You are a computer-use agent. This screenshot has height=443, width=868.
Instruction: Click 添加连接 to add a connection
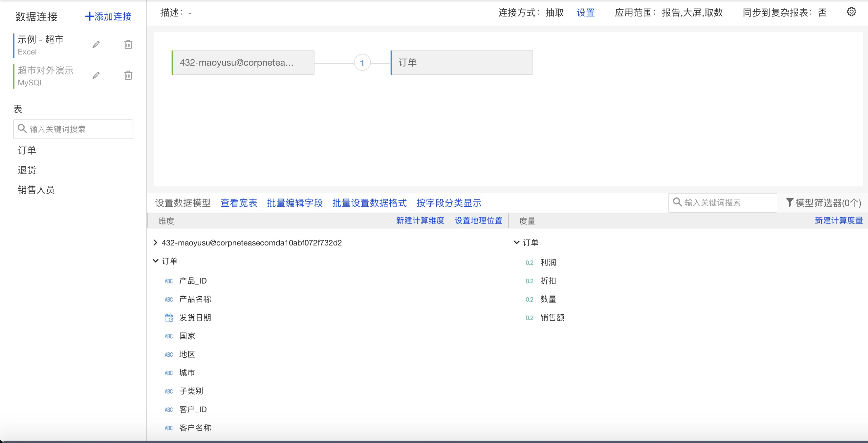click(108, 16)
